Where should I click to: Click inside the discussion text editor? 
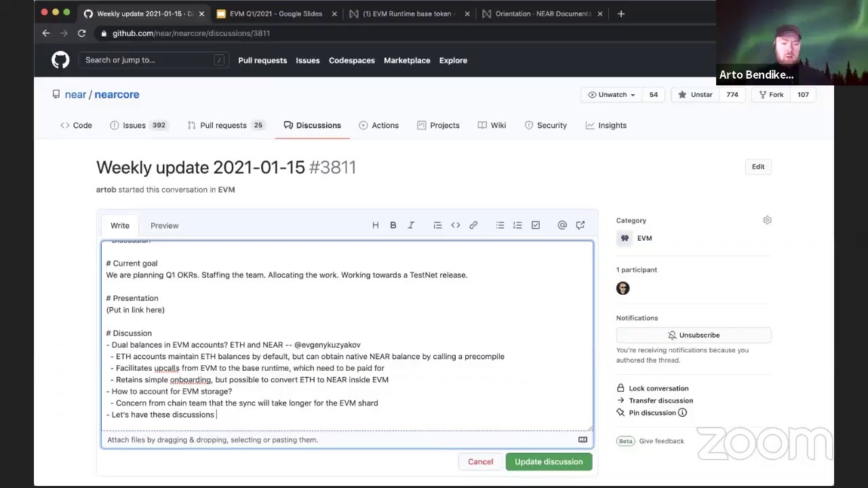click(347, 335)
